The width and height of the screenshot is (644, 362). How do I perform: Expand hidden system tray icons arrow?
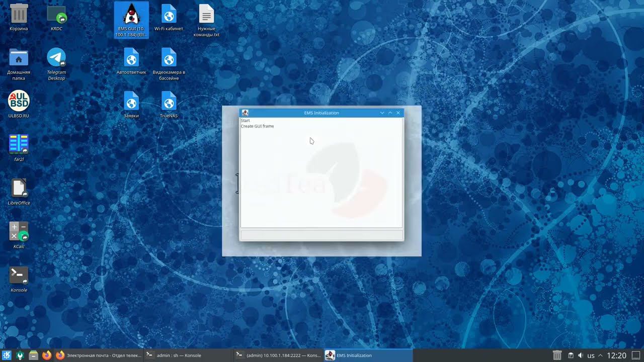point(600,355)
